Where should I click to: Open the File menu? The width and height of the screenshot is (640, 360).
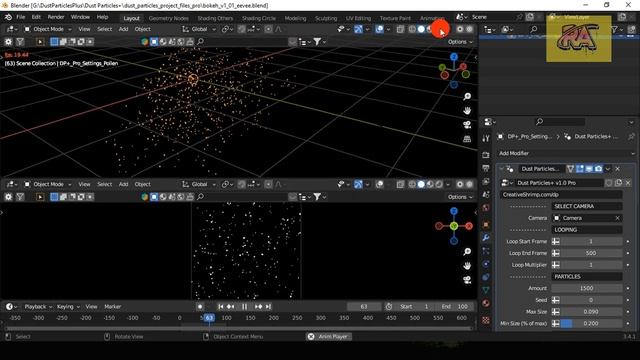[x=20, y=17]
